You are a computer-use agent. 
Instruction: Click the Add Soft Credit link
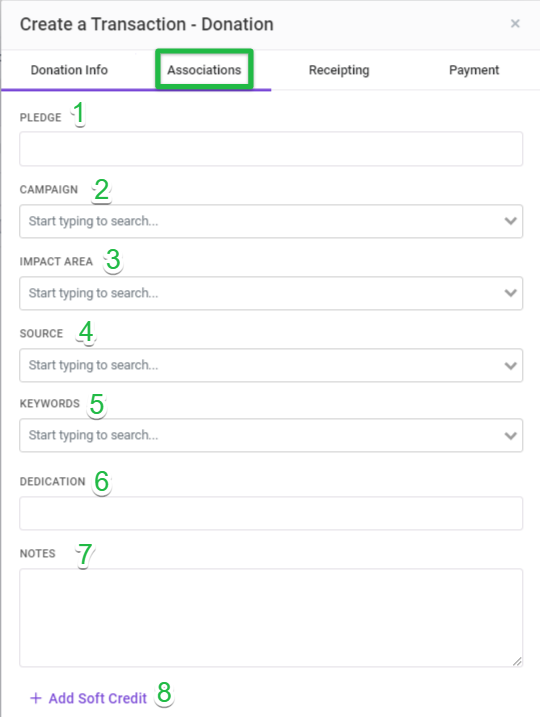tap(97, 698)
